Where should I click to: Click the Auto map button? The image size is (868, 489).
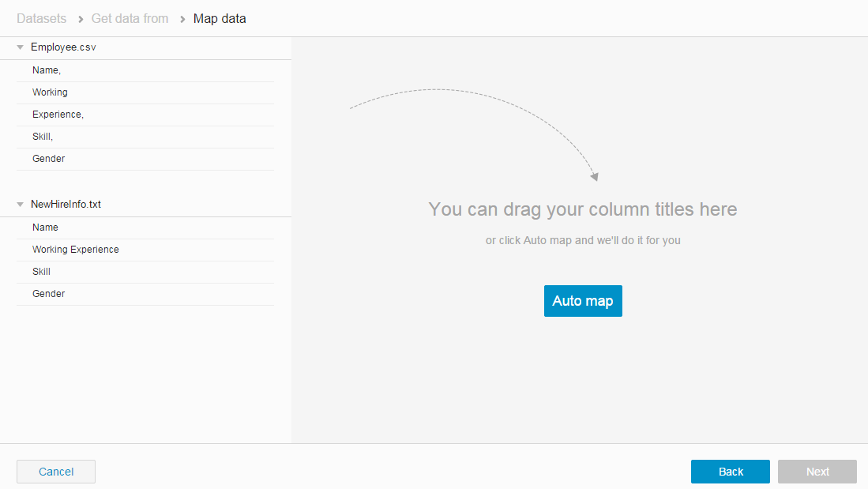583,301
